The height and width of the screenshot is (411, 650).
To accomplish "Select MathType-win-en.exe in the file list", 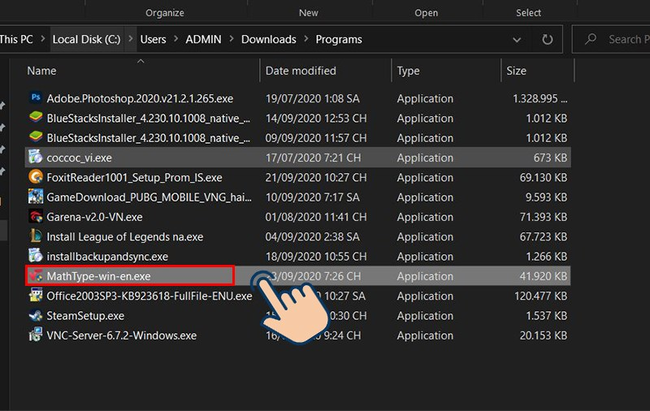I will point(98,276).
